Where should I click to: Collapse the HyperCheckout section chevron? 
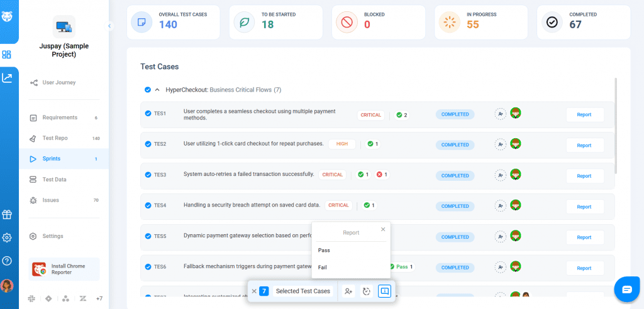coord(157,90)
